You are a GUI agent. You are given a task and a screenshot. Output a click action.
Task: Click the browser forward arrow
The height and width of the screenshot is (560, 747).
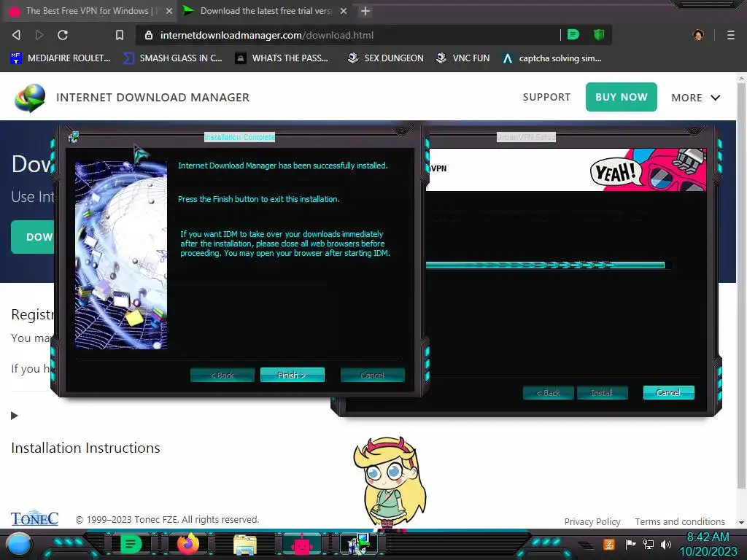point(39,35)
